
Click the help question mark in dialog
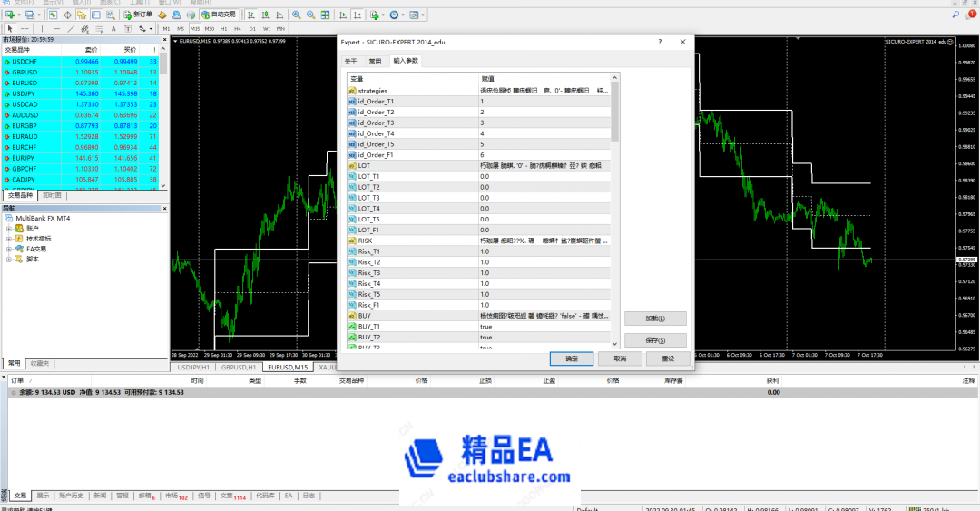point(660,42)
